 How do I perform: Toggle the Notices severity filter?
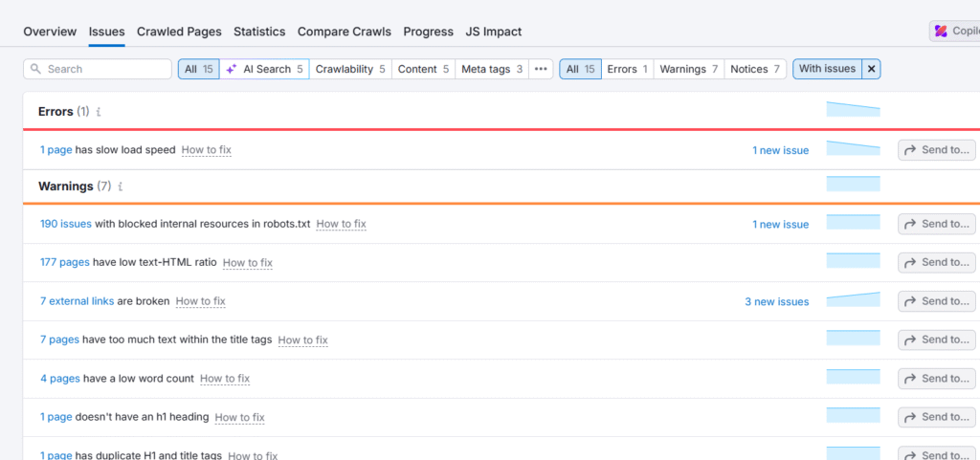(754, 69)
